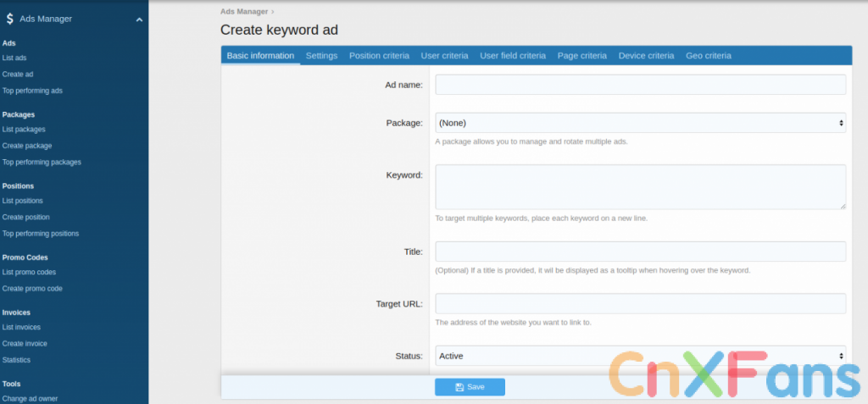Open List ads in the sidebar
This screenshot has height=404, width=868.
click(14, 58)
